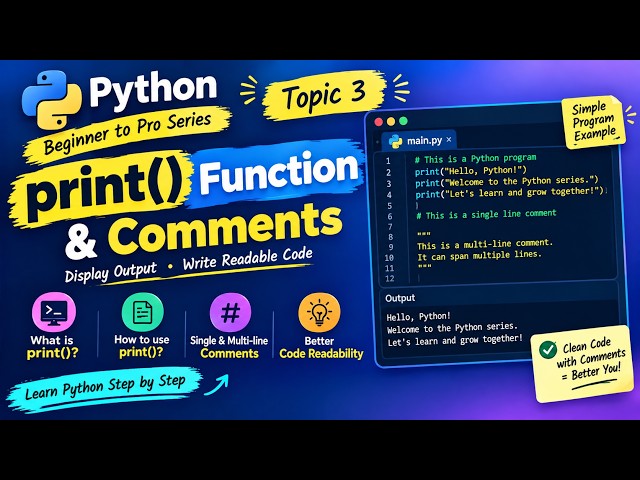
Task: Click the blue 'Function' title
Action: 279,173
